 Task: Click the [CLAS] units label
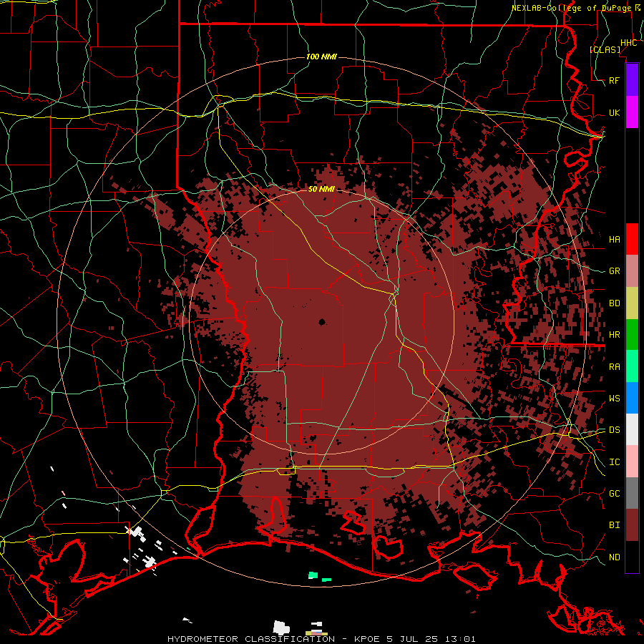tap(605, 49)
